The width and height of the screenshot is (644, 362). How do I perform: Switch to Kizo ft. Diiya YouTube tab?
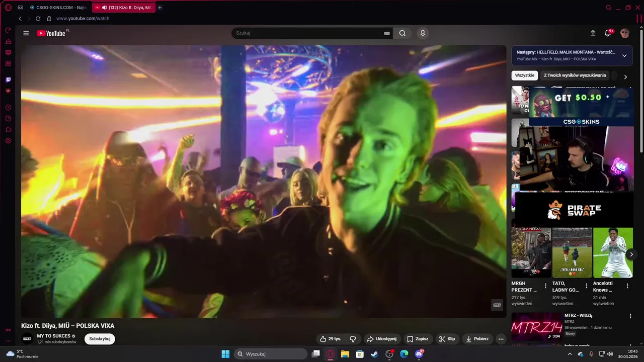pyautogui.click(x=124, y=8)
